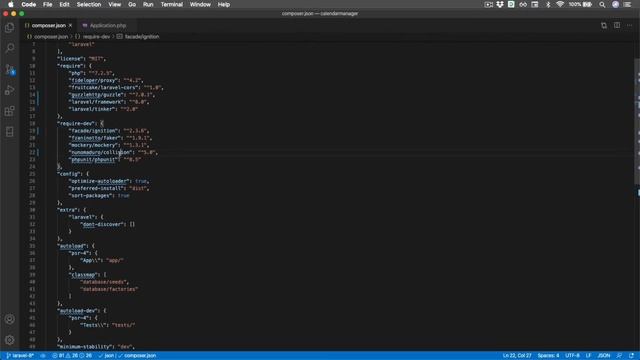The height and width of the screenshot is (360, 640).
Task: Open the Extensions view
Action: pos(10,111)
